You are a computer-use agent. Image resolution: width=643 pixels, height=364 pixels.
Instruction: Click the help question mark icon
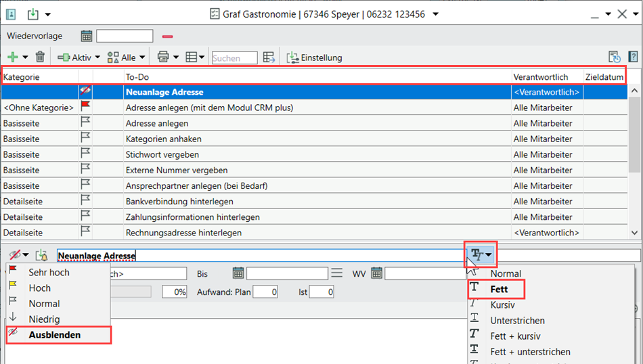tap(633, 58)
